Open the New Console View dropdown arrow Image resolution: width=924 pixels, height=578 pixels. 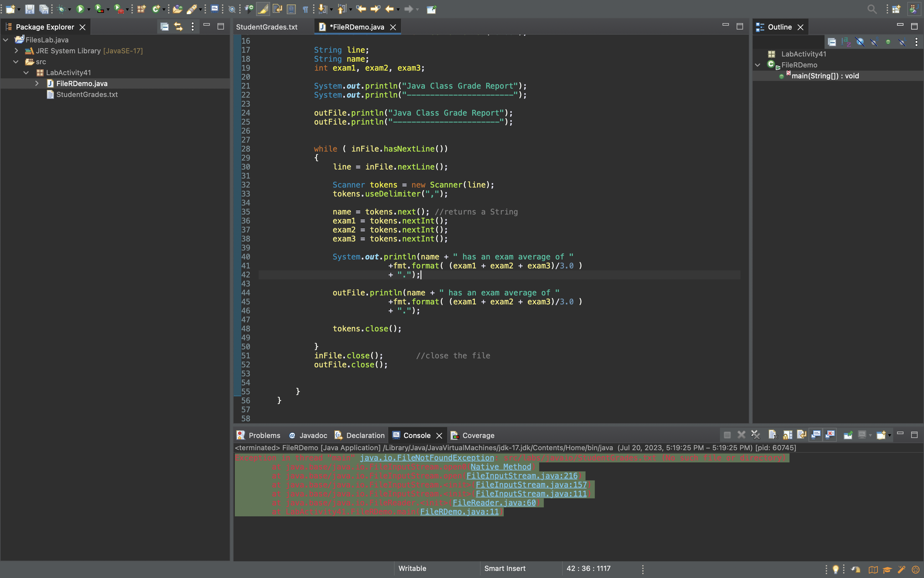[890, 435]
